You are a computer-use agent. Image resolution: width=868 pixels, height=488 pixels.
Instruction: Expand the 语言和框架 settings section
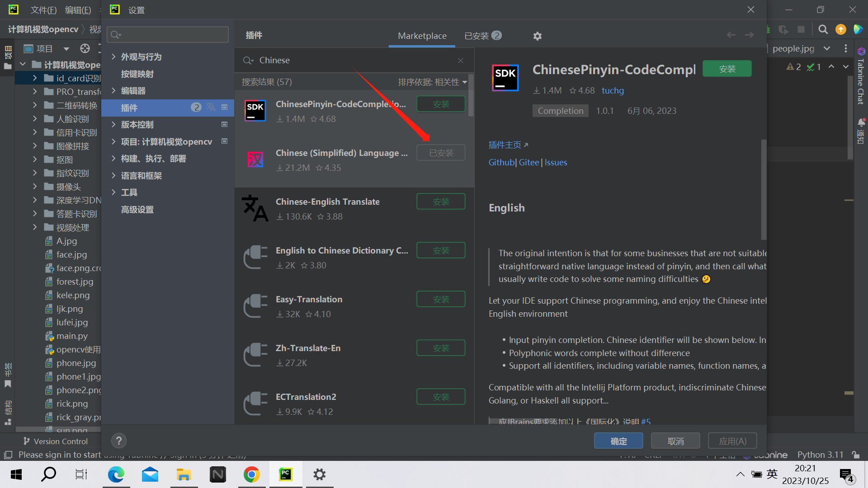tap(113, 175)
